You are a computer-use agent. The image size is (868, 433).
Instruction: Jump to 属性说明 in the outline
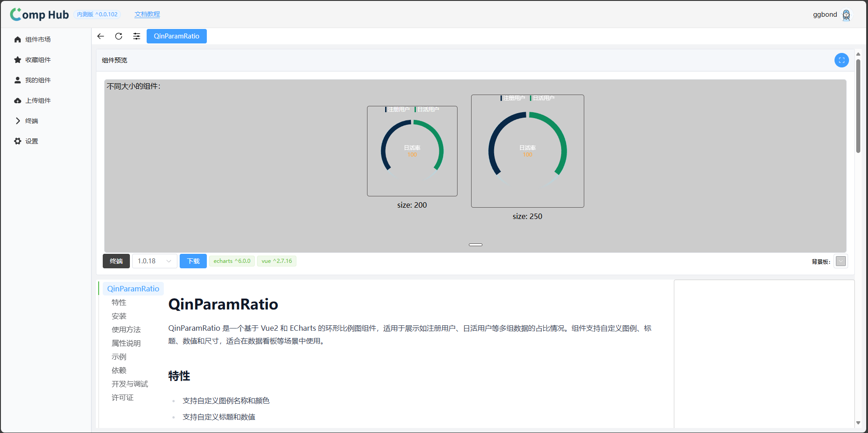click(x=126, y=343)
